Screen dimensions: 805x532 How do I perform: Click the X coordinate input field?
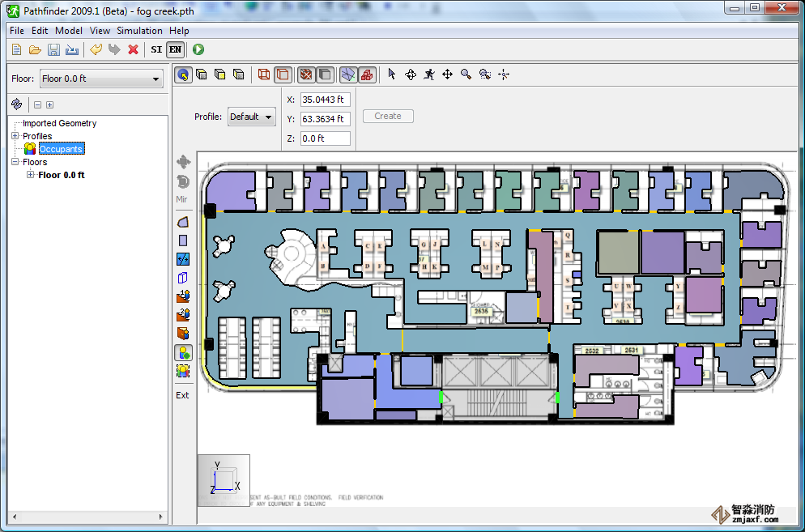[325, 100]
